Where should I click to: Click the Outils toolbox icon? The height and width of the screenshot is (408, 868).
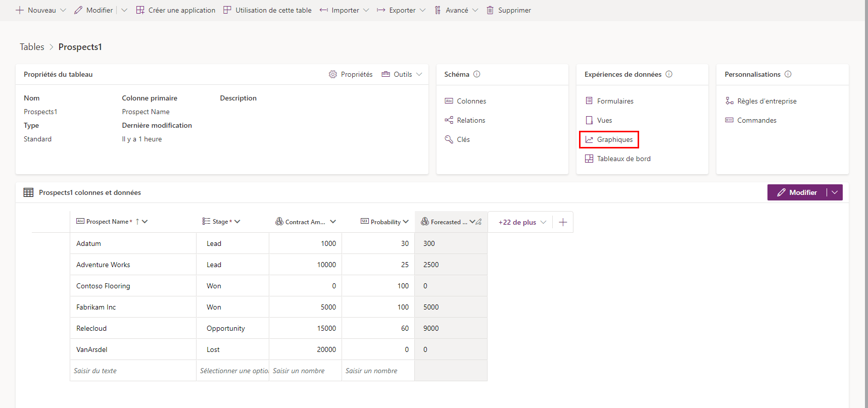[386, 74]
